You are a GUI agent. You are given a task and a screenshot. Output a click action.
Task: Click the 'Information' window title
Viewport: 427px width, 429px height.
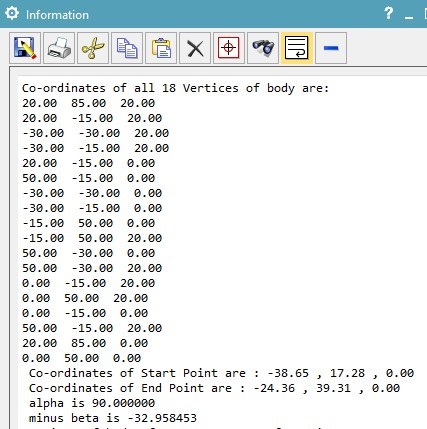coord(57,15)
